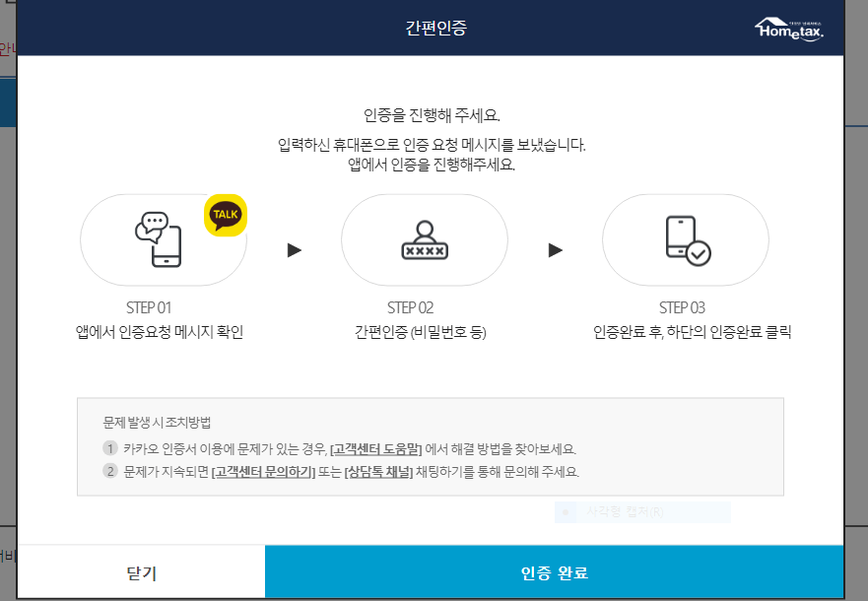Select the yellow KakaoTalk TALK badge
Image resolution: width=868 pixels, height=601 pixels.
[x=225, y=214]
